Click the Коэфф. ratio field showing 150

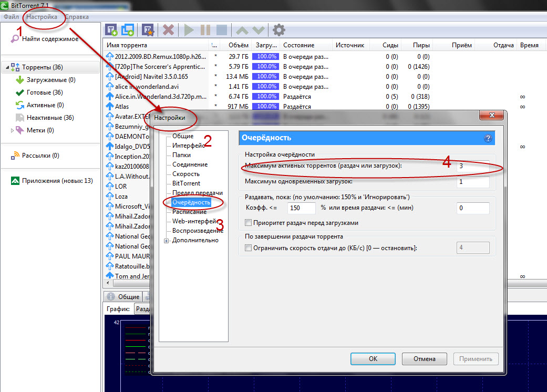click(x=302, y=208)
